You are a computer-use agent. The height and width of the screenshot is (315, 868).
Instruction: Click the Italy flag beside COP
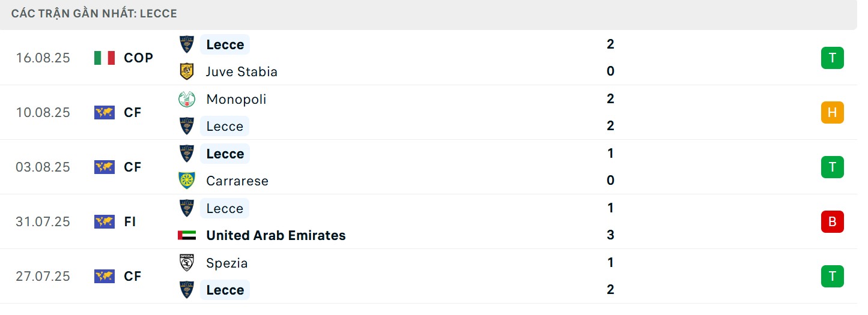click(x=105, y=58)
